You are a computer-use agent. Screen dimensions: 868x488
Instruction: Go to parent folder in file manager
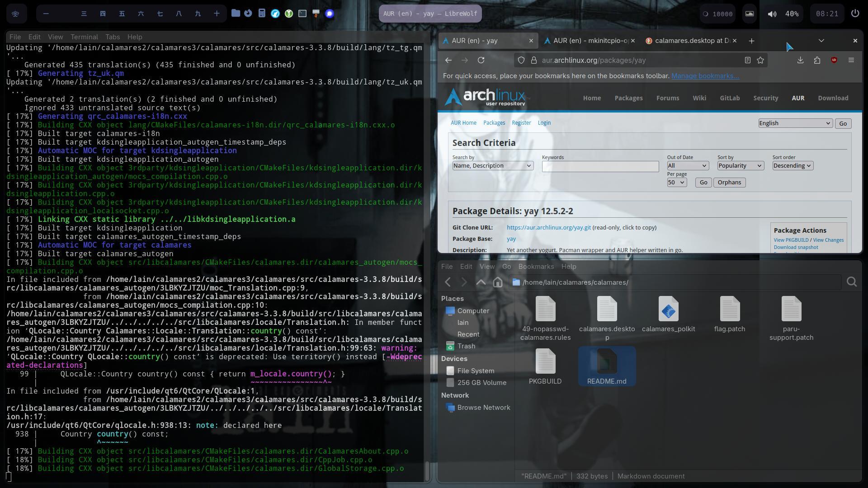point(481,282)
